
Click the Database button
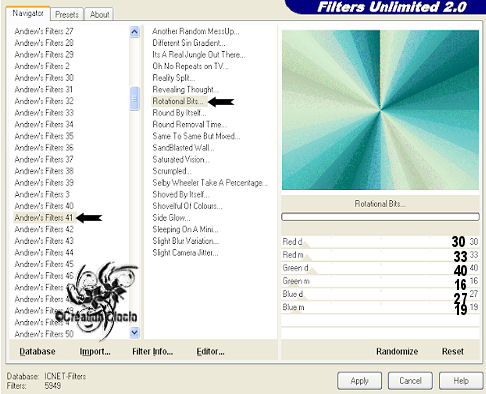(x=37, y=351)
